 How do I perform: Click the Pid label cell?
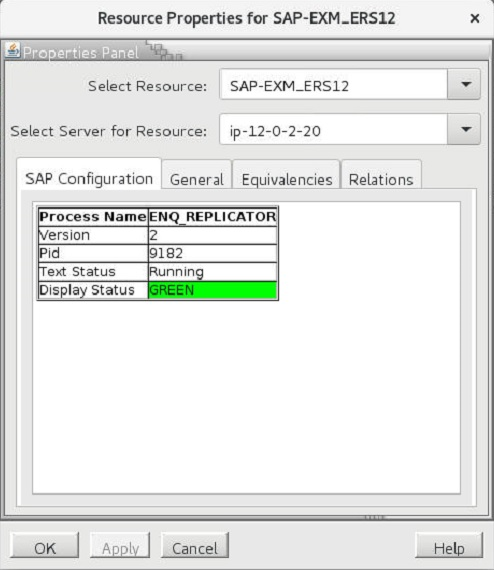point(93,253)
